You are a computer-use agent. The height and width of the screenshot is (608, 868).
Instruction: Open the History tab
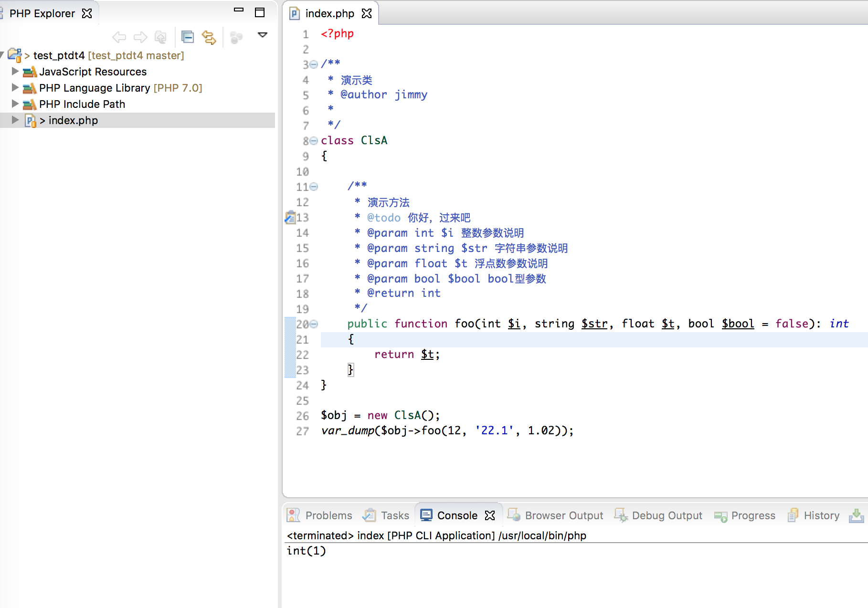(821, 515)
